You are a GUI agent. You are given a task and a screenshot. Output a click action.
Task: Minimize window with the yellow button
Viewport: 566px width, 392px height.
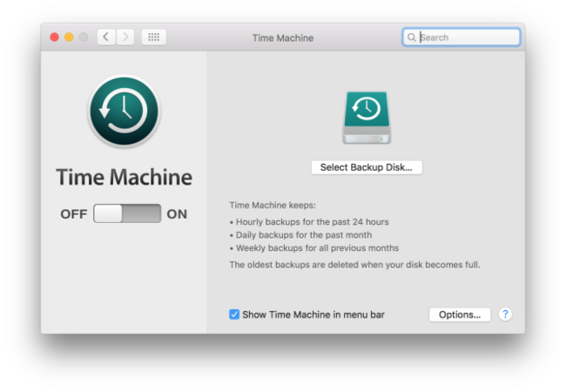(x=69, y=37)
